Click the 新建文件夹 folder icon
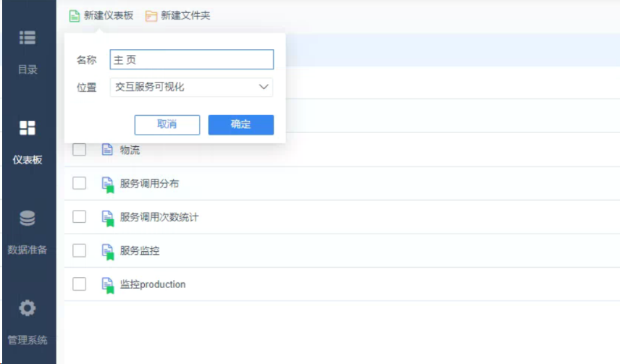The width and height of the screenshot is (620, 364). coord(151,16)
